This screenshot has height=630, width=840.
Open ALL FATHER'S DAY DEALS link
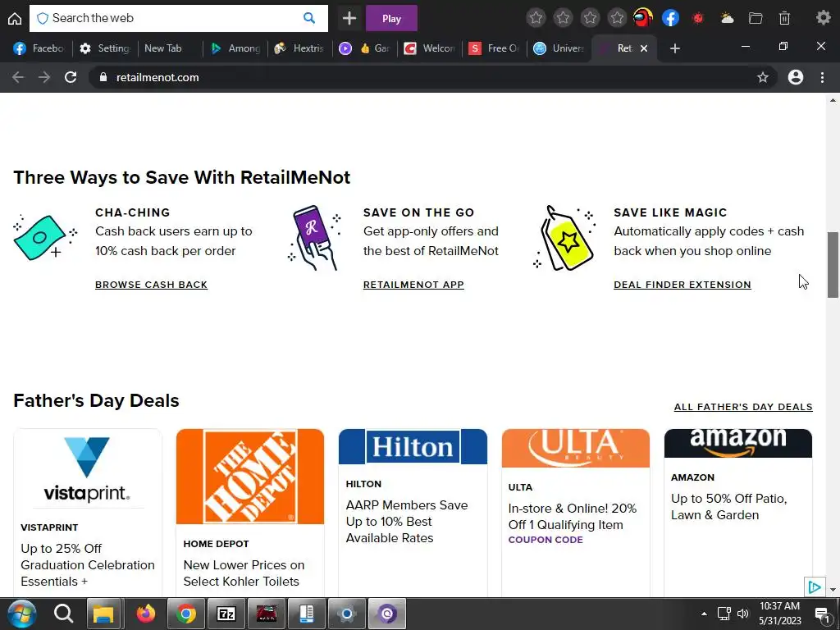tap(743, 407)
